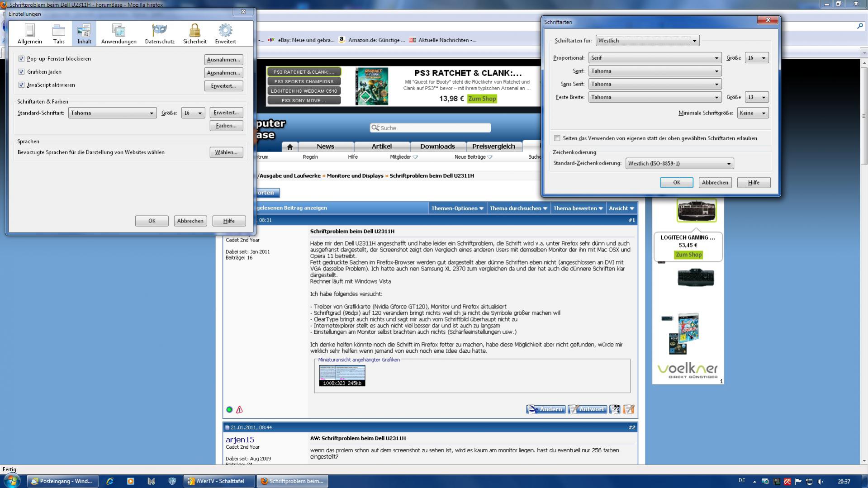The height and width of the screenshot is (488, 868).
Task: Switch to the Tabs settings pane
Action: [59, 34]
